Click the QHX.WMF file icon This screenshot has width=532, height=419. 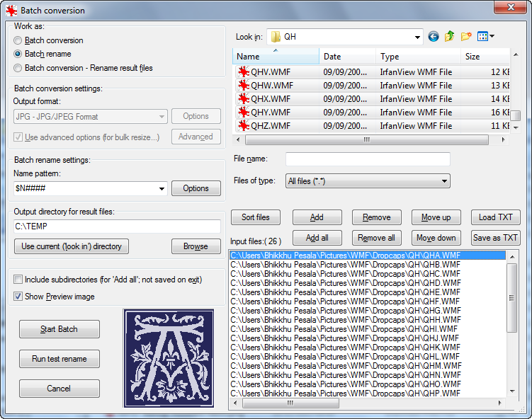(x=244, y=99)
